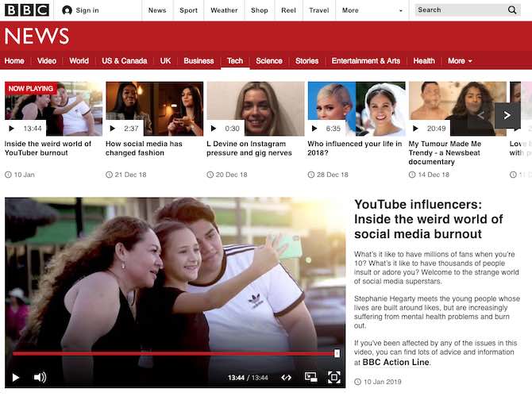Select the Tech section tab
The image size is (532, 400).
(x=235, y=61)
